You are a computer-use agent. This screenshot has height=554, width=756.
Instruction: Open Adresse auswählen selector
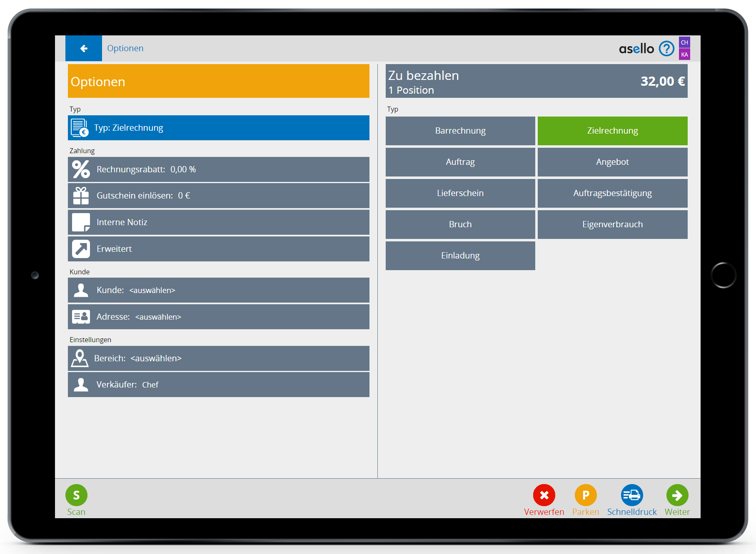[218, 317]
